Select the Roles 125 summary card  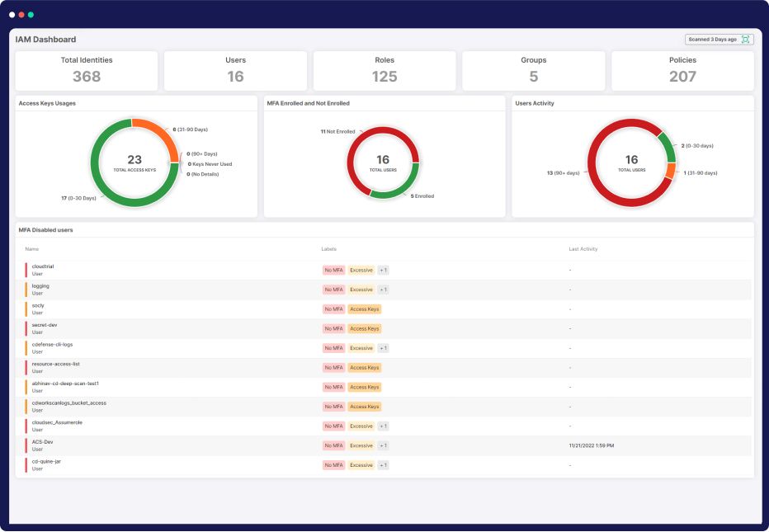[x=384, y=71]
